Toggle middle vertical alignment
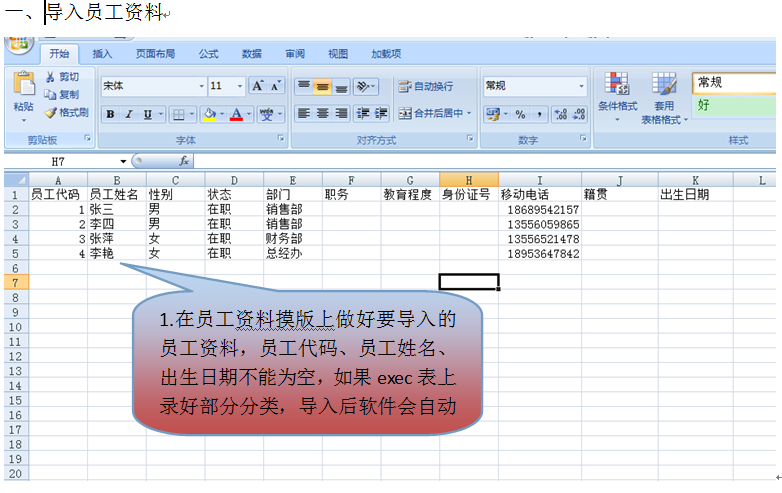Image resolution: width=782 pixels, height=493 pixels. click(323, 86)
